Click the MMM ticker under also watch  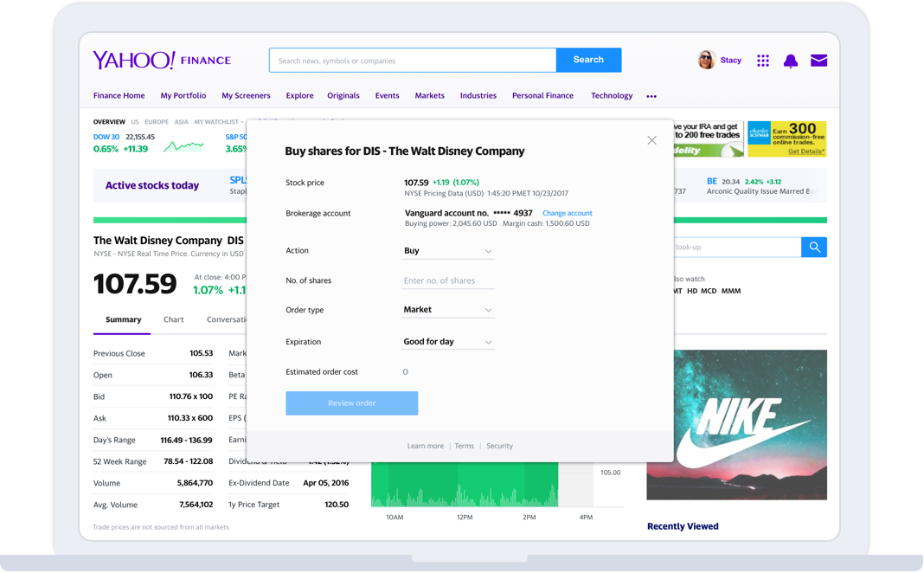pos(731,291)
